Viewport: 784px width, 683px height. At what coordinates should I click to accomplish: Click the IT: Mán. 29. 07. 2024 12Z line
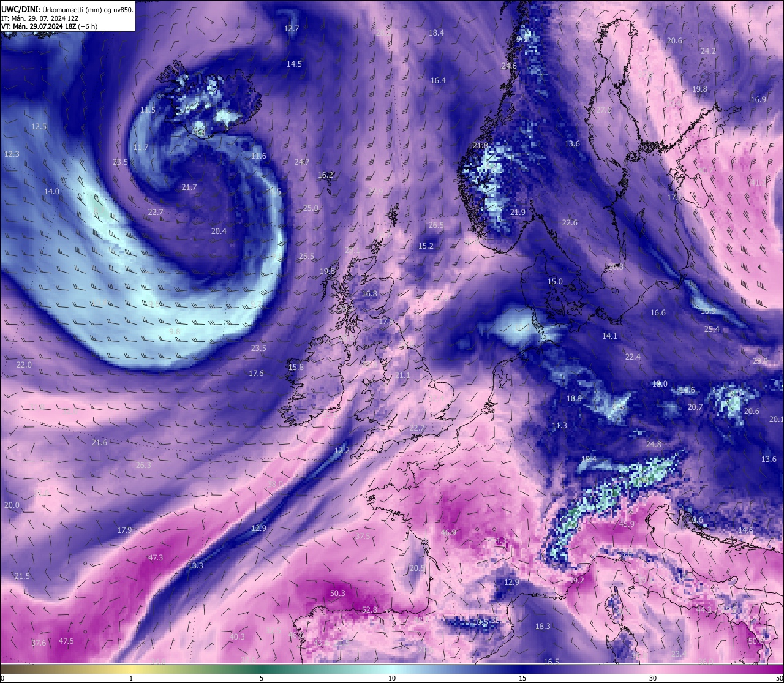click(x=40, y=18)
